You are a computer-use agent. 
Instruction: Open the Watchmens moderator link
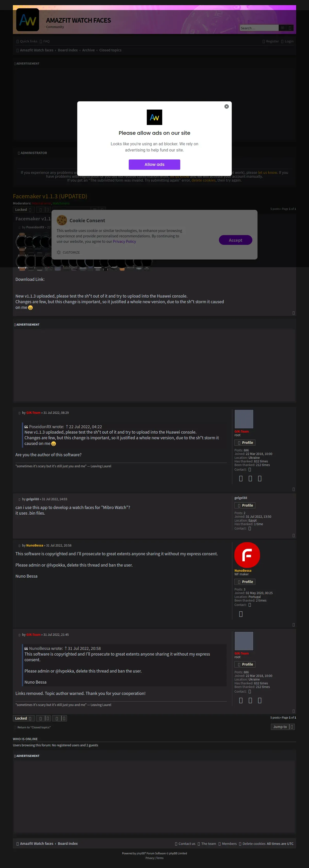61,203
